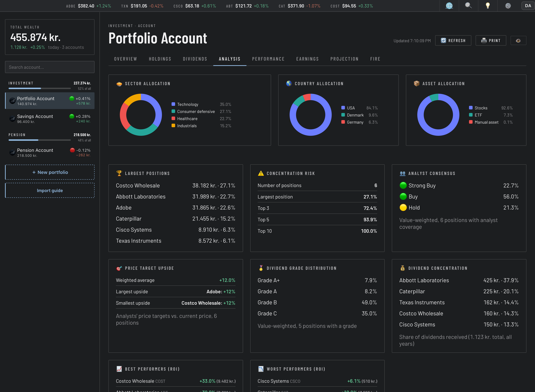Open the Projection tab

[x=344, y=59]
